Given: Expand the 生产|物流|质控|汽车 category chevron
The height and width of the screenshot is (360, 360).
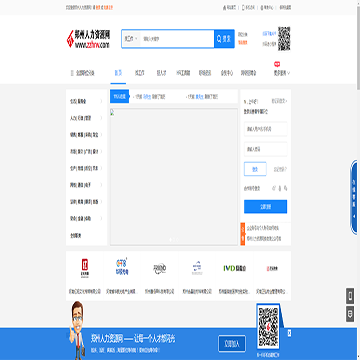Looking at the screenshot, I should pyautogui.click(x=101, y=168).
